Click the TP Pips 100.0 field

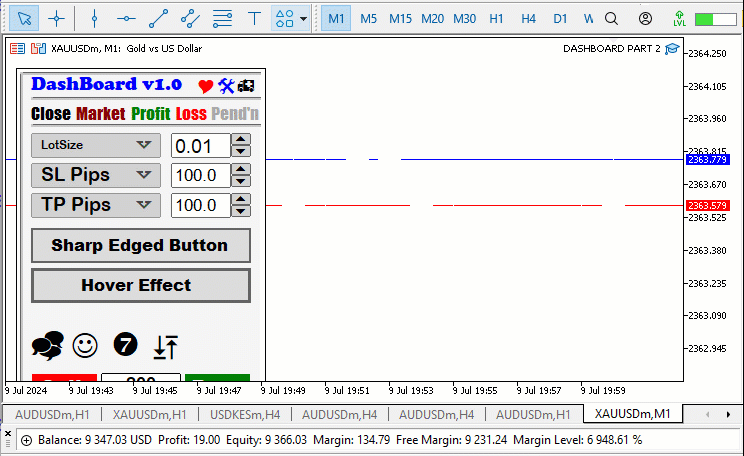[201, 205]
